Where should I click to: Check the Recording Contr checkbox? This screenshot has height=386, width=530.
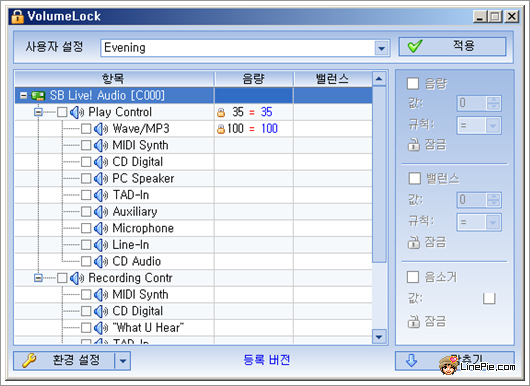point(62,278)
